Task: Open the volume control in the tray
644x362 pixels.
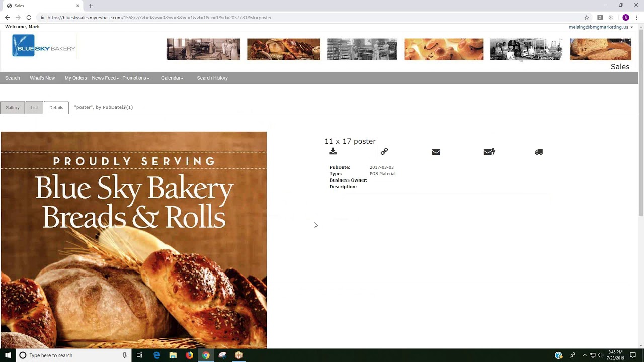Action: point(600,355)
